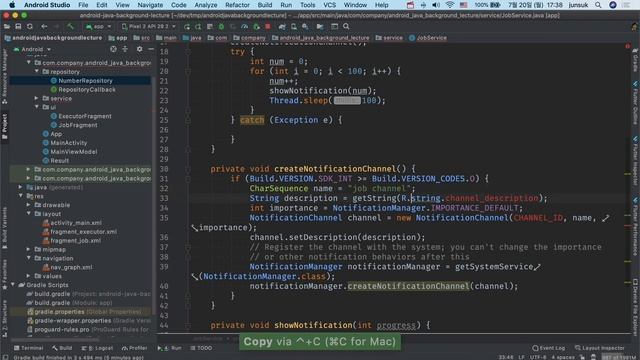Open the File menu

(83, 5)
